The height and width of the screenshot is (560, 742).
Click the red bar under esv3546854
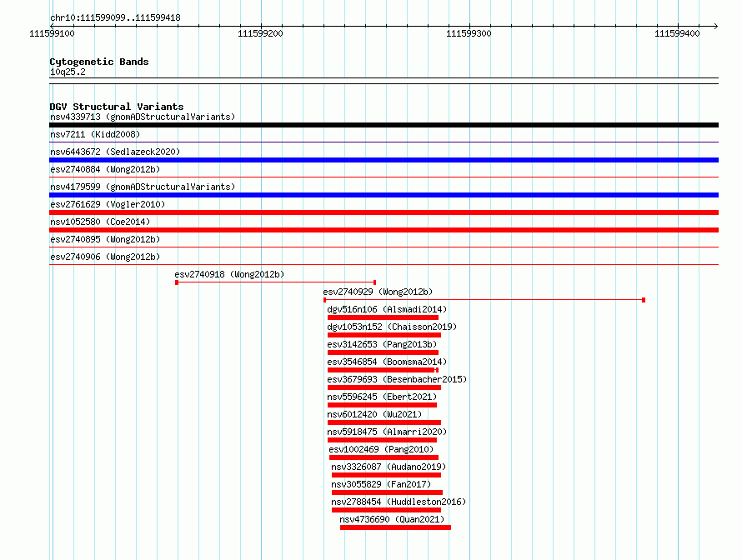click(383, 370)
